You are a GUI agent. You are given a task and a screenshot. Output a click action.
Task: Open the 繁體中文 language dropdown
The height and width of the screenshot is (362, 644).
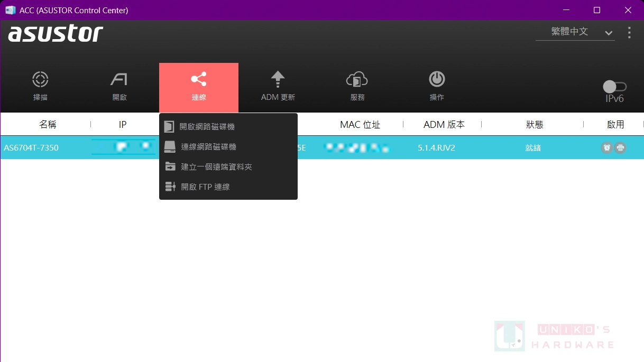575,32
